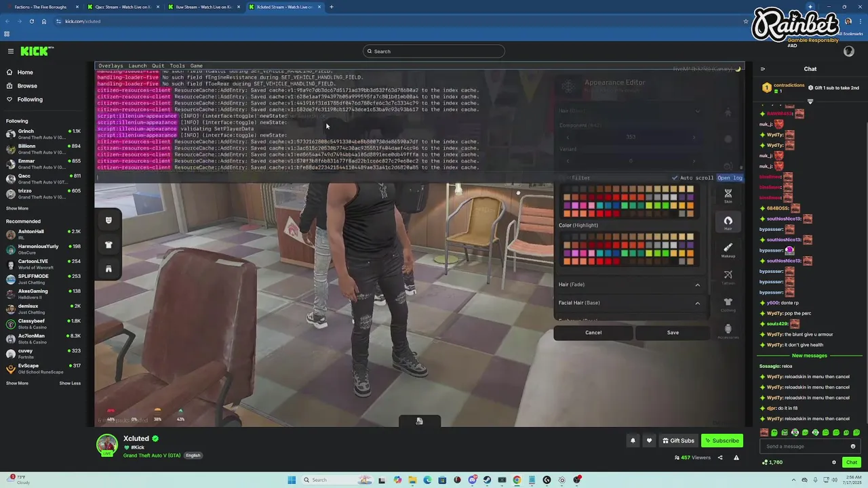Click share stream icon

(720, 457)
